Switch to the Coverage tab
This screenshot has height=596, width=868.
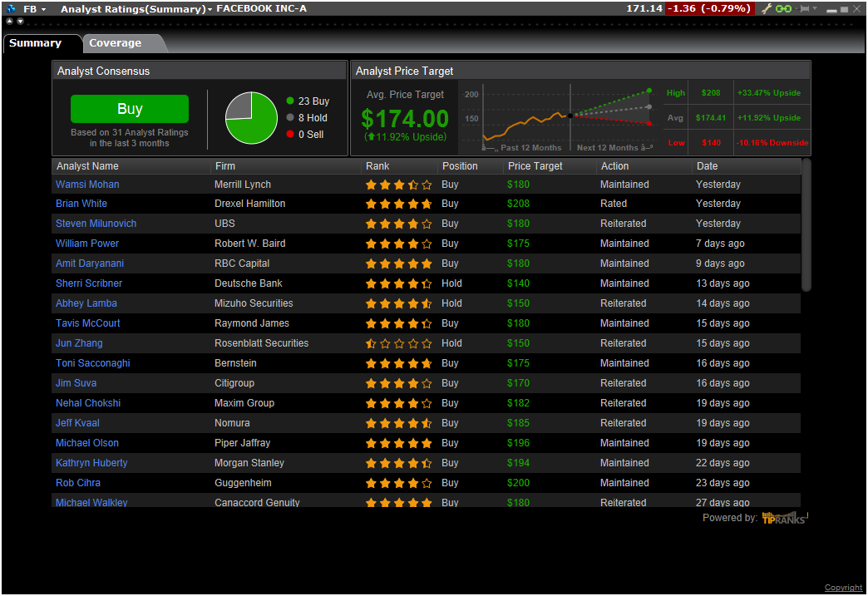coord(115,43)
